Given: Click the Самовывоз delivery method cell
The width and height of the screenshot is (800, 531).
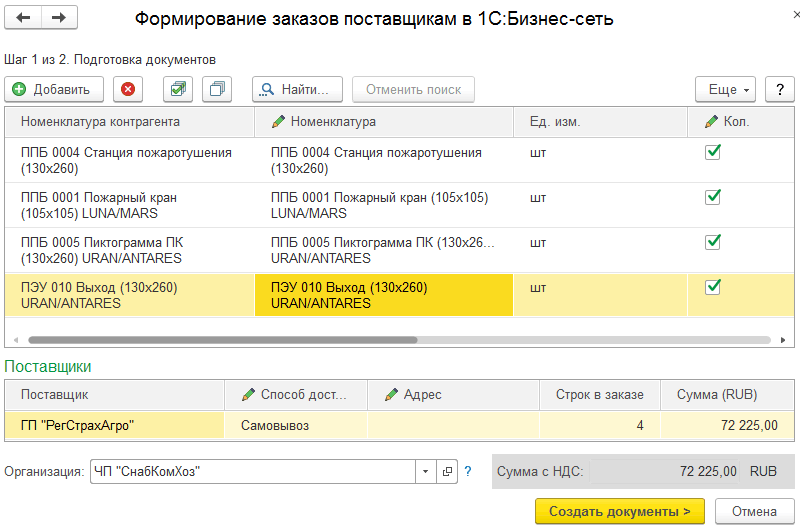Looking at the screenshot, I should click(x=296, y=425).
